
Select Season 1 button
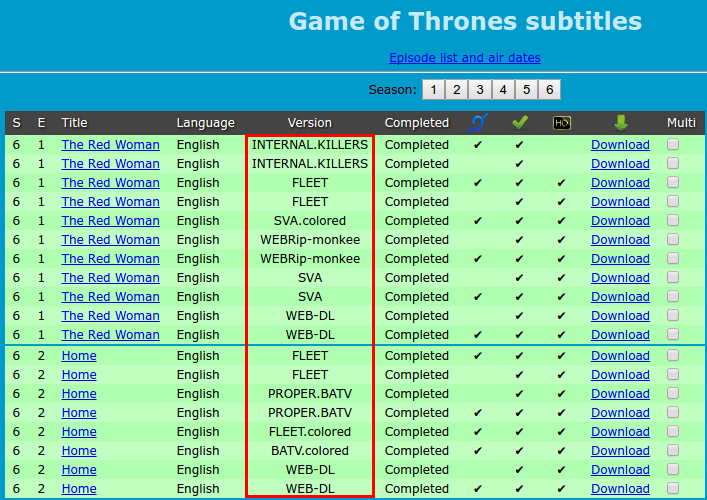pos(433,90)
